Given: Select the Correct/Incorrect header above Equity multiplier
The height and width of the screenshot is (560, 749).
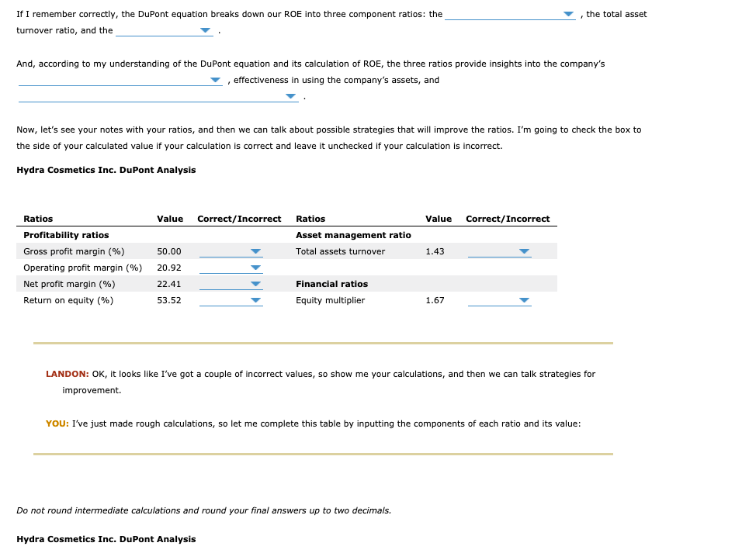Looking at the screenshot, I should 508,219.
